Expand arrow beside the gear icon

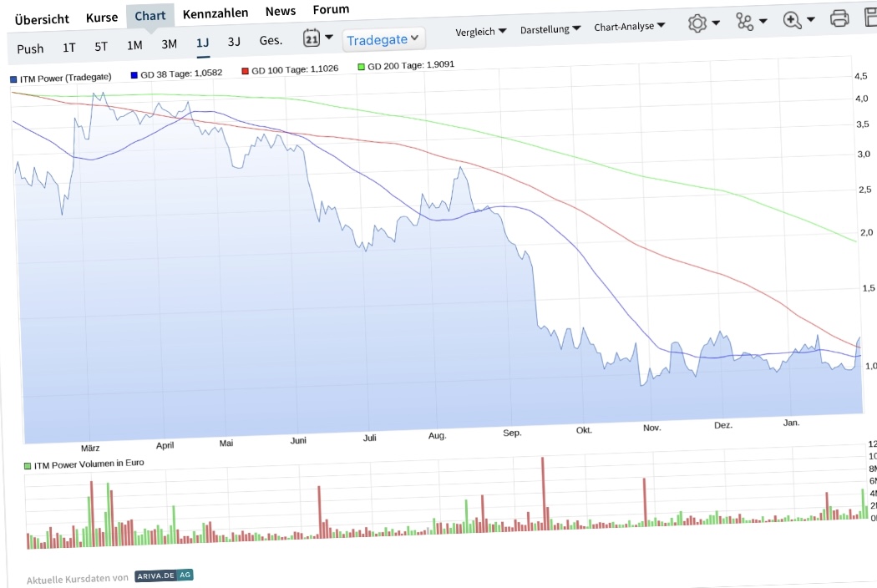click(x=715, y=23)
